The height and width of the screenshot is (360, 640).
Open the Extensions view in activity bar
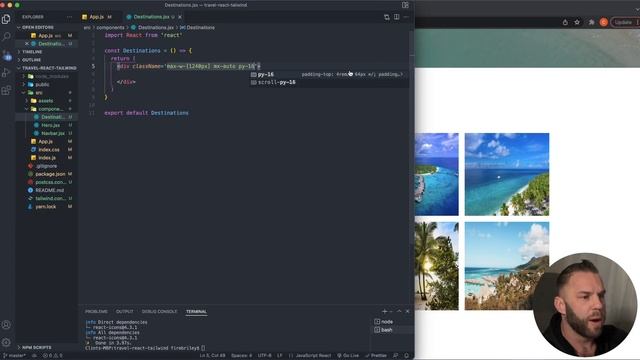(x=6, y=90)
